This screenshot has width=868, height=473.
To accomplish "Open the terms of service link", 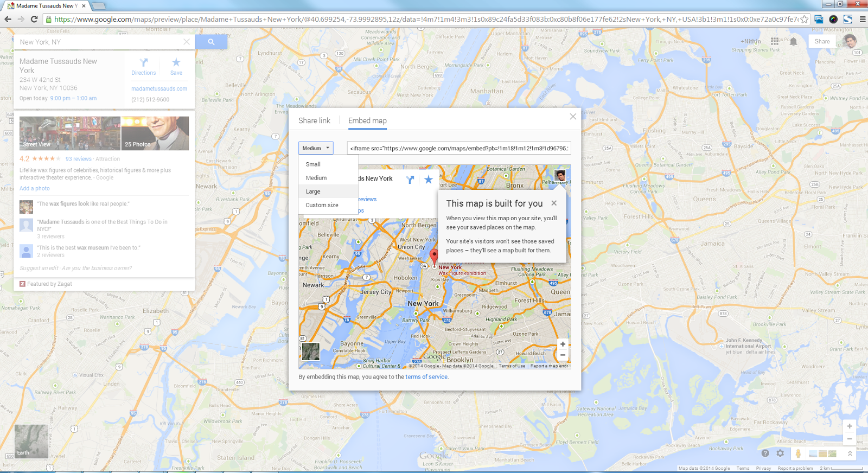I will coord(426,376).
